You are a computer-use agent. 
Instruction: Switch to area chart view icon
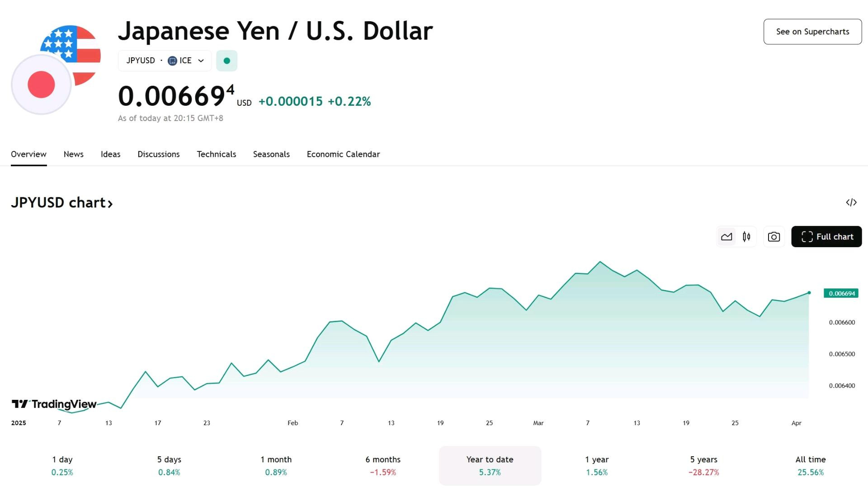pyautogui.click(x=726, y=237)
